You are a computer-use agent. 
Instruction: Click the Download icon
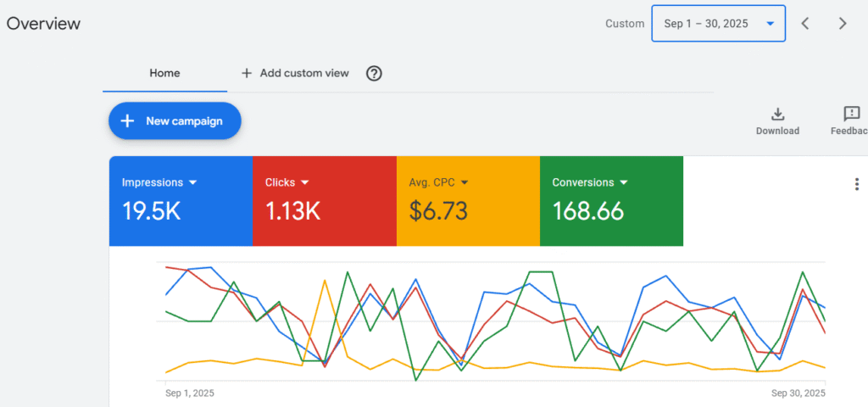coord(777,114)
